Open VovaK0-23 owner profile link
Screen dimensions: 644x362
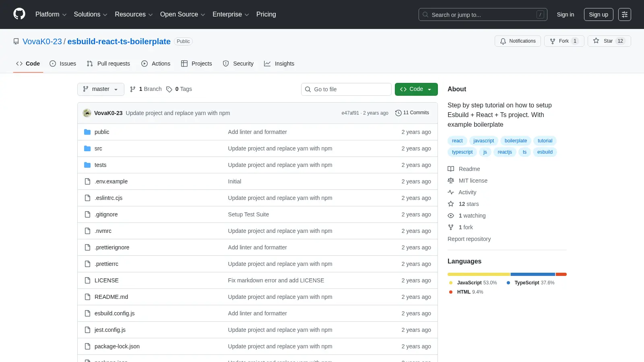click(42, 41)
